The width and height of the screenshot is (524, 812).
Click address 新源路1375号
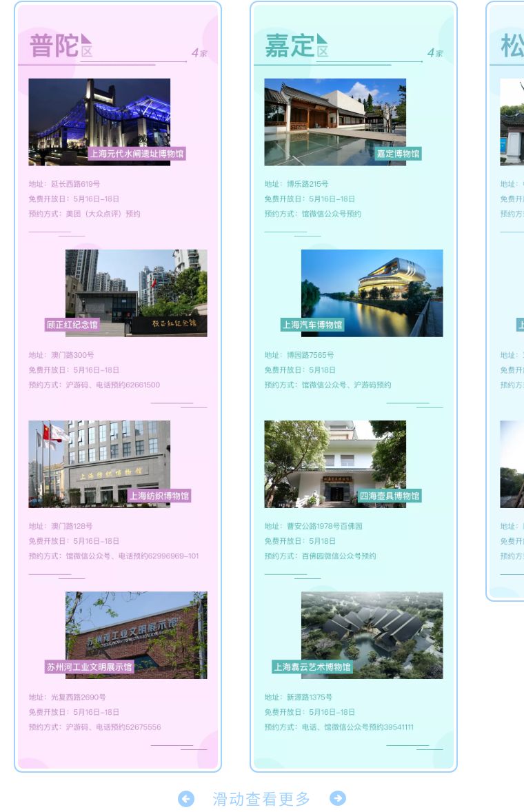tap(310, 697)
